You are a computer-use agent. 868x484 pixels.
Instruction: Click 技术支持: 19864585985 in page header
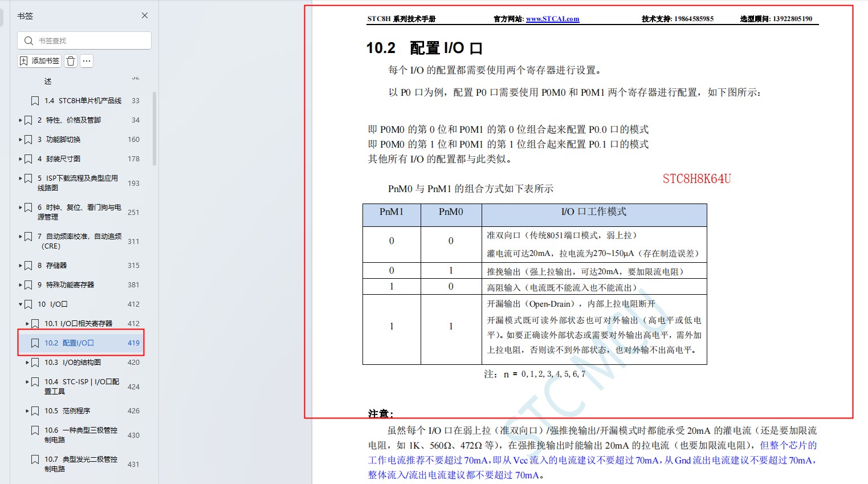coord(678,19)
